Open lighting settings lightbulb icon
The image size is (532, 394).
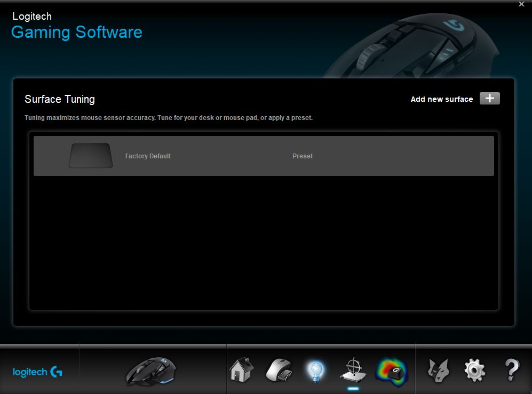316,371
